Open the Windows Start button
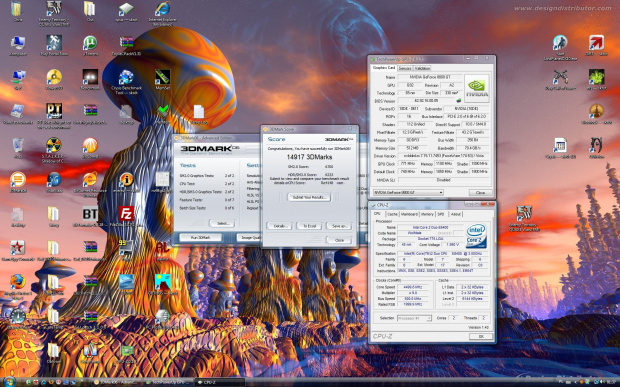620x387 pixels. pyautogui.click(x=9, y=382)
